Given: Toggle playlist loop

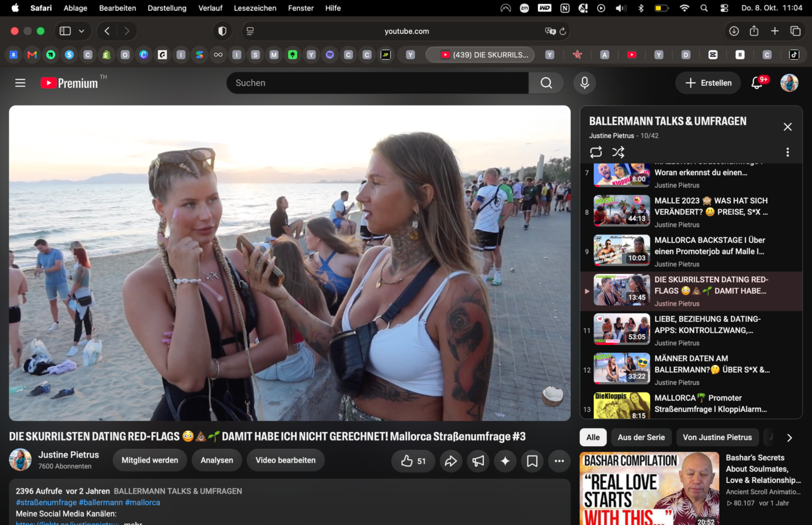Looking at the screenshot, I should [596, 152].
